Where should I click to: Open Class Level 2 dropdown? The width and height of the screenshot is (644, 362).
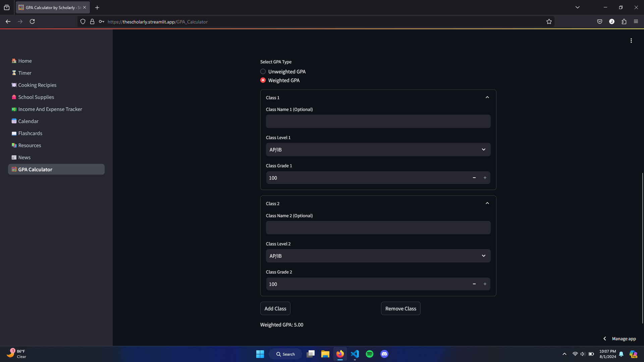click(x=378, y=256)
